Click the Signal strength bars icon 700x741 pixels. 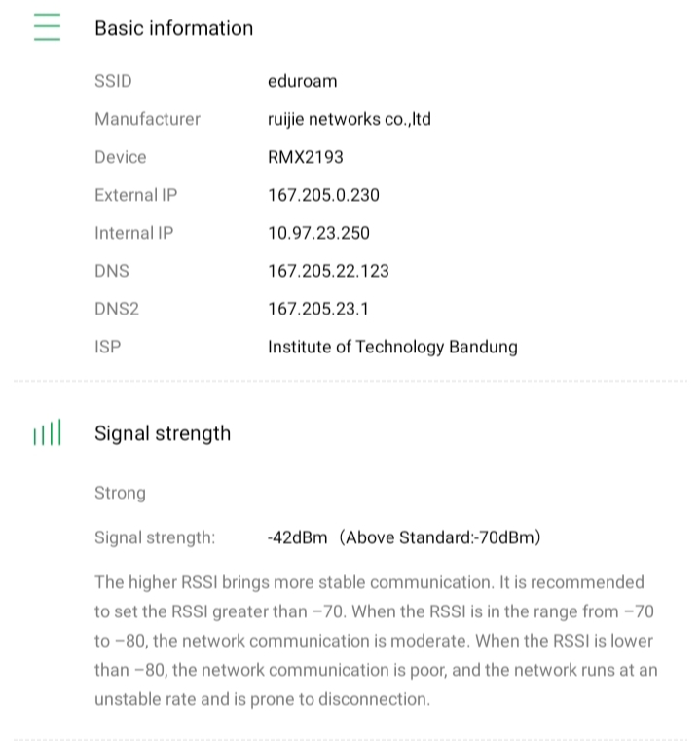[x=47, y=433]
